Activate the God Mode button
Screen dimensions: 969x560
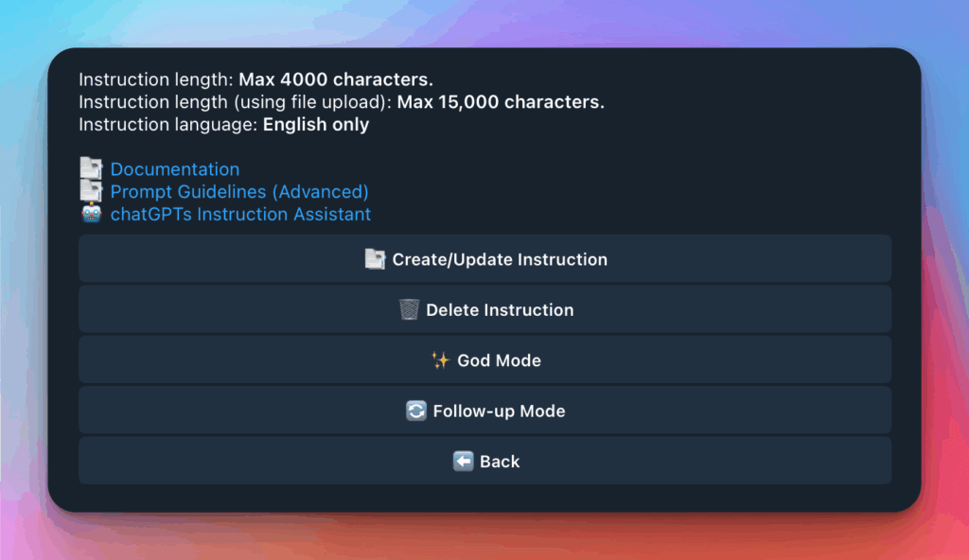(484, 360)
